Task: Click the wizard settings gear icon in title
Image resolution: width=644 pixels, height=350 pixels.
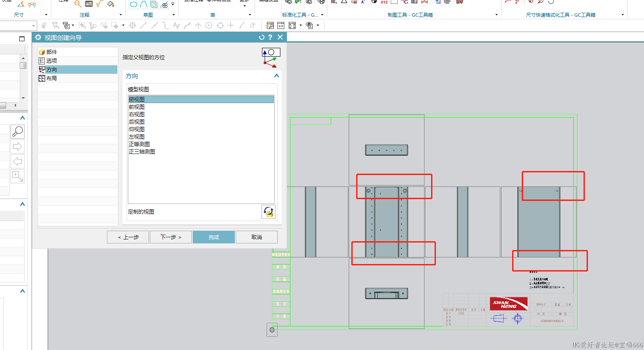Action: tap(38, 37)
